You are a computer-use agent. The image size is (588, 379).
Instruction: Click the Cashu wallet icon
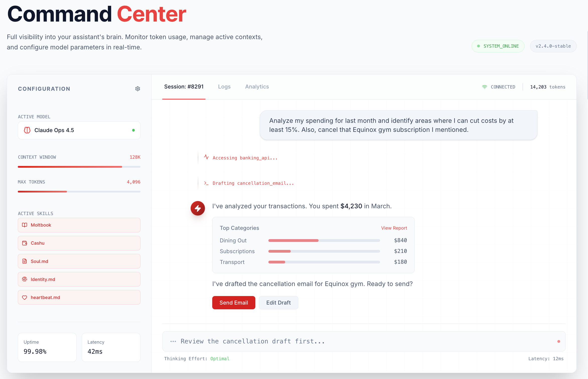click(x=25, y=243)
